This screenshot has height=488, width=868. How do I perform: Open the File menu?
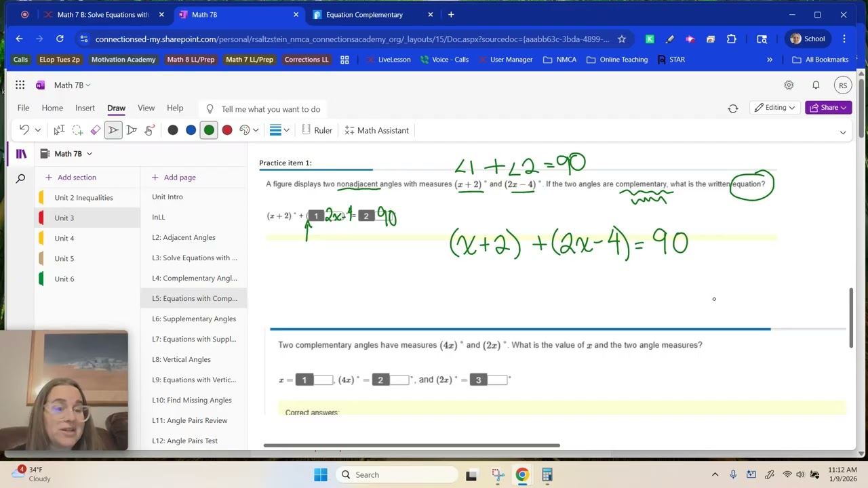23,108
